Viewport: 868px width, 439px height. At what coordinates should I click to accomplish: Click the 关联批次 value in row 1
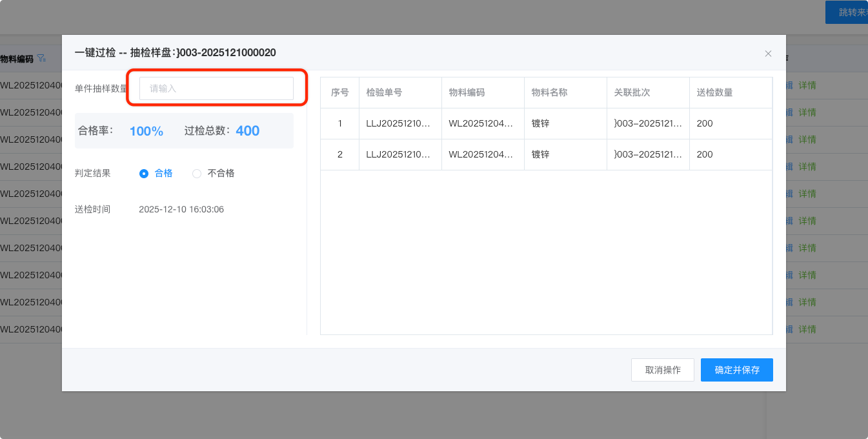click(x=647, y=123)
